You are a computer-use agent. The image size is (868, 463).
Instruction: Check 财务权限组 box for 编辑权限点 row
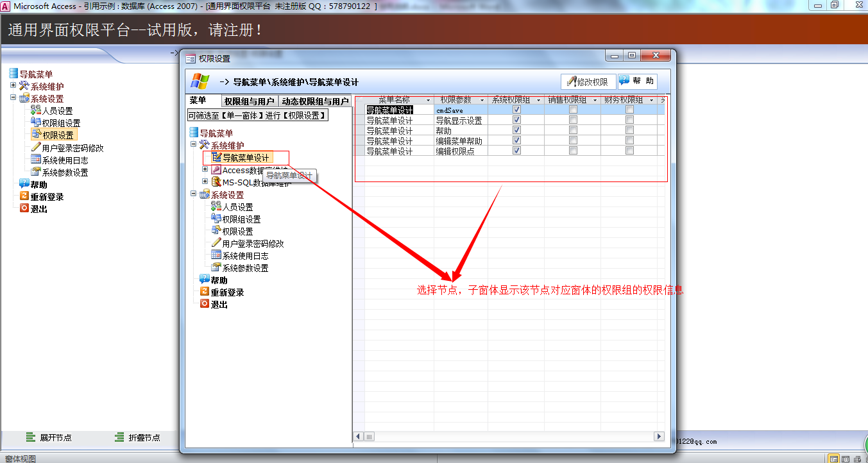(x=629, y=151)
